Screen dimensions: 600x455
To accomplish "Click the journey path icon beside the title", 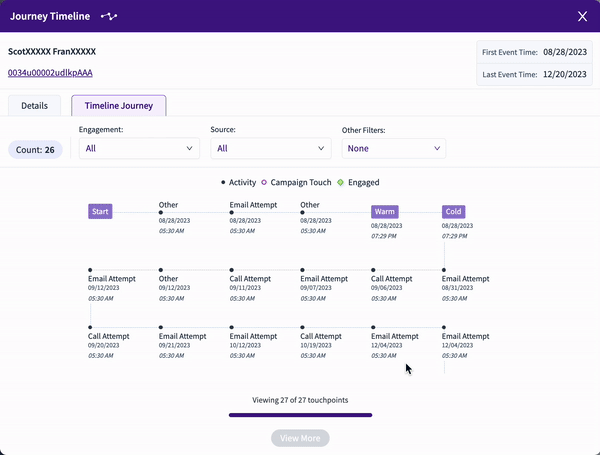I will click(109, 16).
